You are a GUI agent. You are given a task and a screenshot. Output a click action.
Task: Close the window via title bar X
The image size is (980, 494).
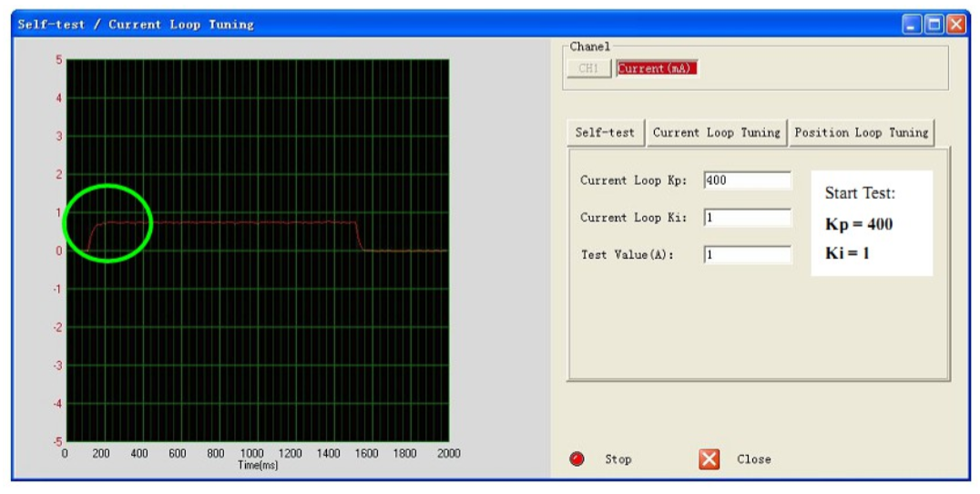coord(955,25)
